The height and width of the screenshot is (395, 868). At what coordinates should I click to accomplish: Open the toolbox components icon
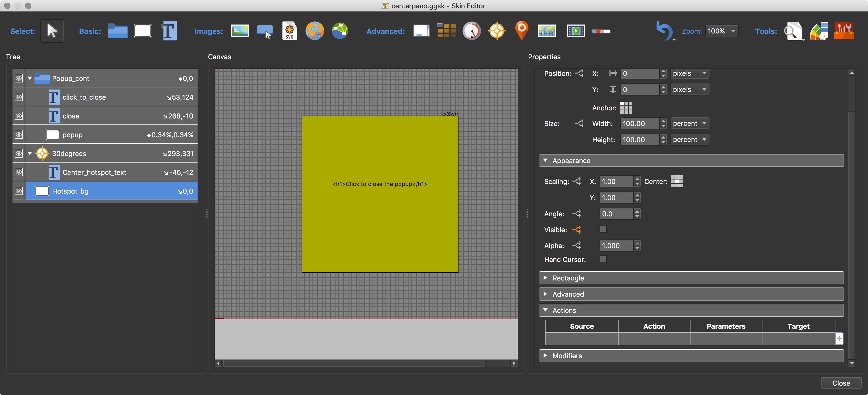tap(844, 31)
